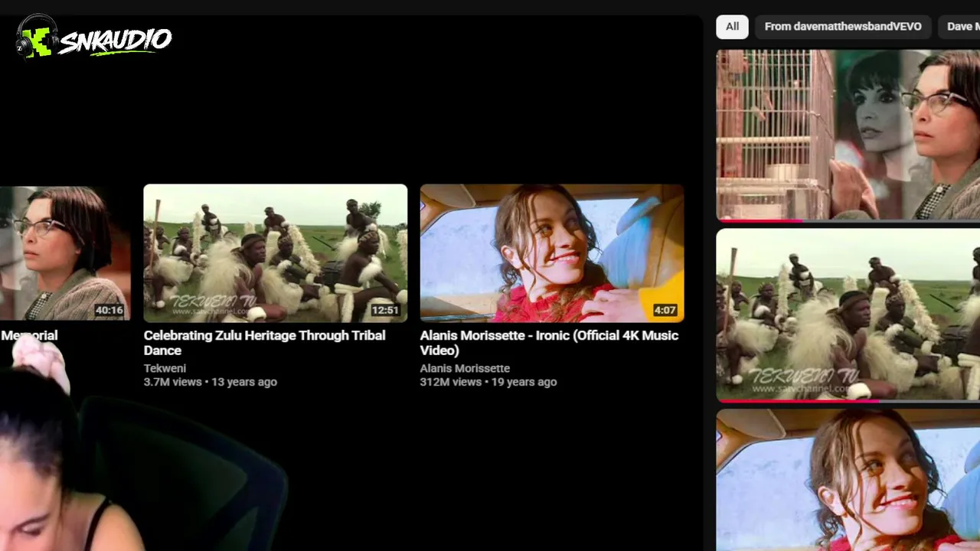Click the 12:51 duration badge

click(x=385, y=310)
